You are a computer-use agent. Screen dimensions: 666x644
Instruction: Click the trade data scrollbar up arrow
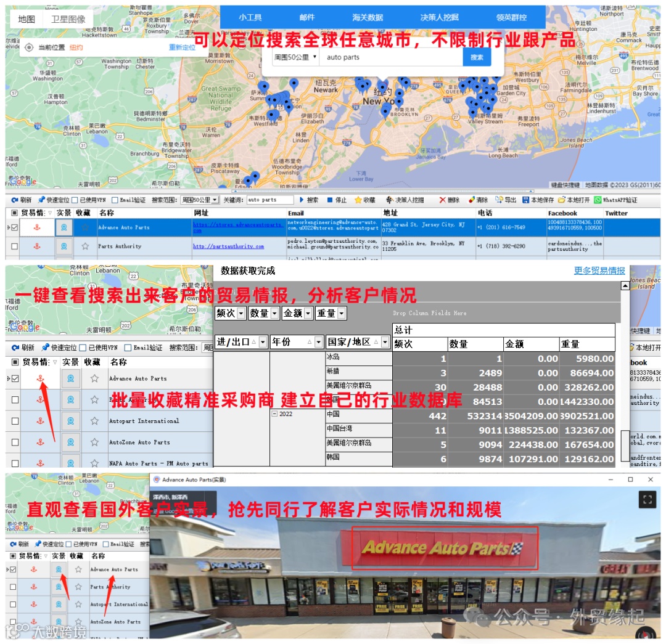coord(625,286)
